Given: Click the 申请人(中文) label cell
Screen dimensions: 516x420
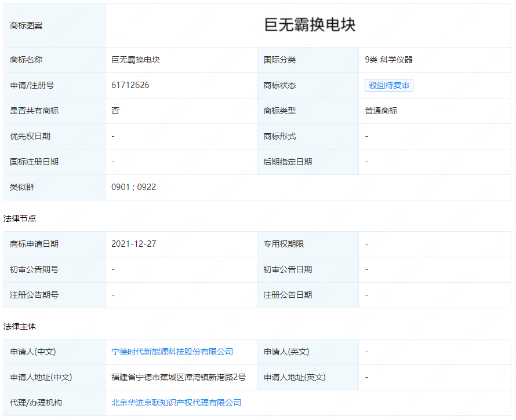Looking at the screenshot, I should coord(33,352).
